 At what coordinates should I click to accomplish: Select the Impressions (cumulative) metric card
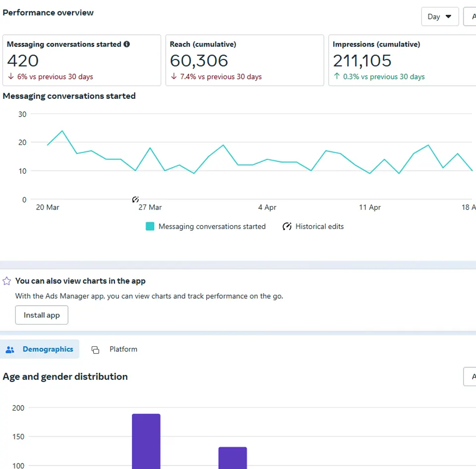(x=402, y=60)
